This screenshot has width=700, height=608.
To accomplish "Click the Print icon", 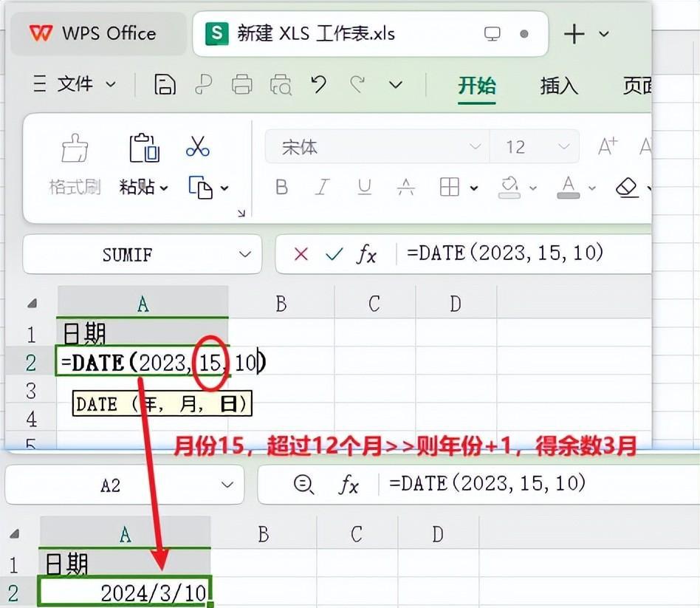I will (242, 84).
